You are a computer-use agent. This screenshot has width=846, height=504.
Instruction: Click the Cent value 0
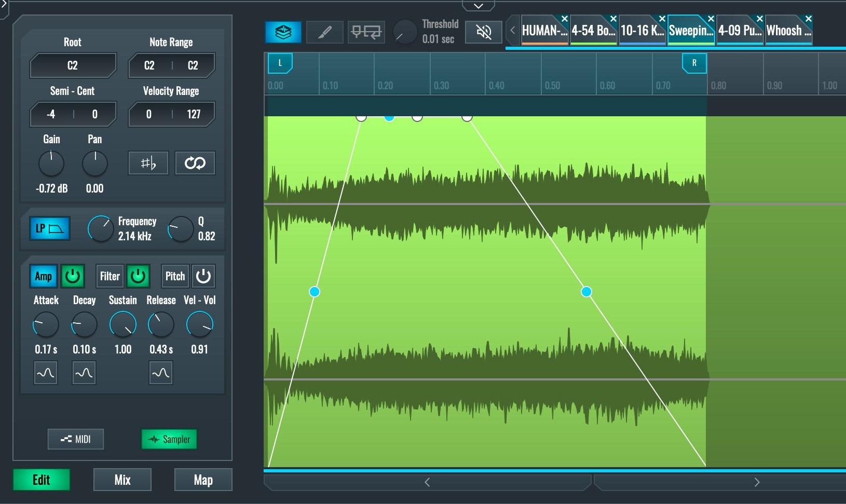(x=94, y=114)
